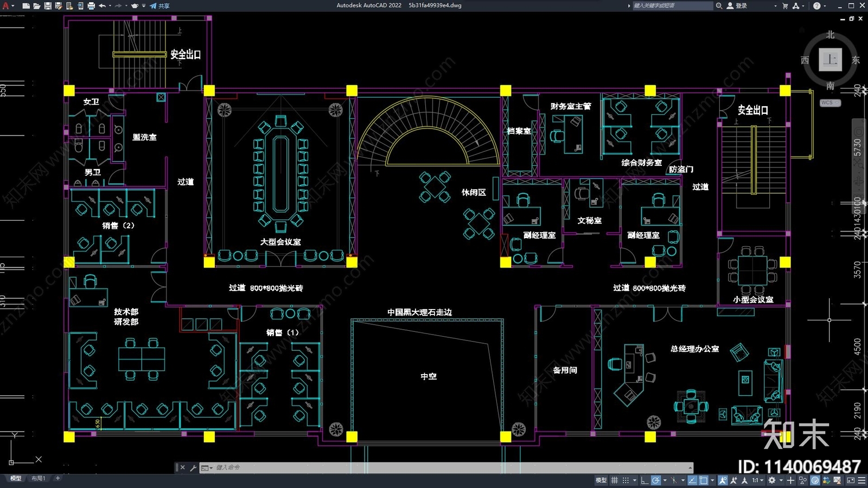This screenshot has width=868, height=488.
Task: Expand the AutoCAD application menu arrow
Action: coord(13,5)
